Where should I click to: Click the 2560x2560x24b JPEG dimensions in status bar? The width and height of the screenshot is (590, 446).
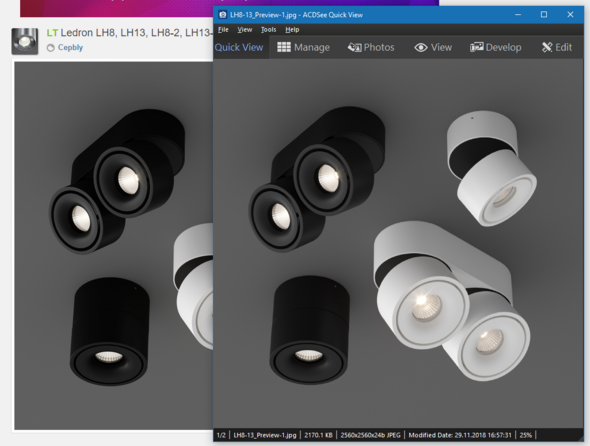click(370, 435)
